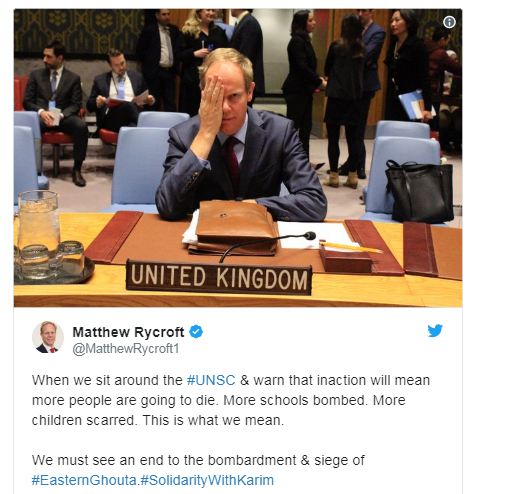Click the UNITED KINGDOM nameplate in photo
The image size is (514, 494).
coord(219,277)
